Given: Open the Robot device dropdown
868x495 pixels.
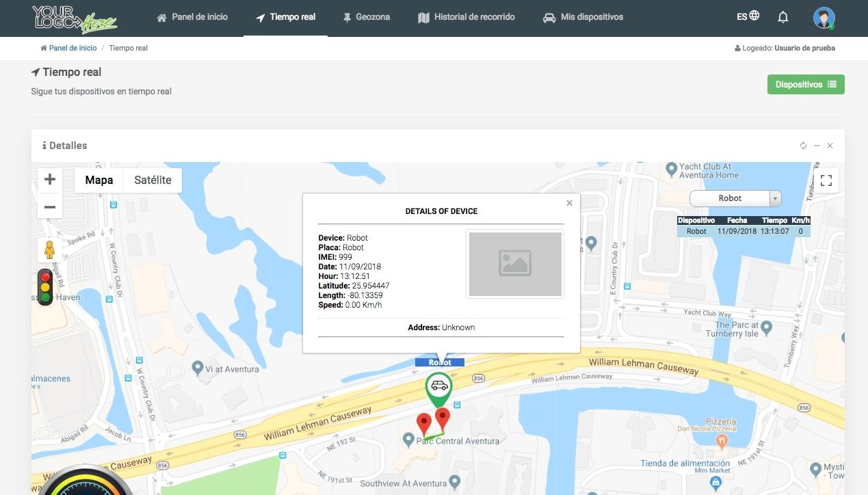Looking at the screenshot, I should coord(735,198).
